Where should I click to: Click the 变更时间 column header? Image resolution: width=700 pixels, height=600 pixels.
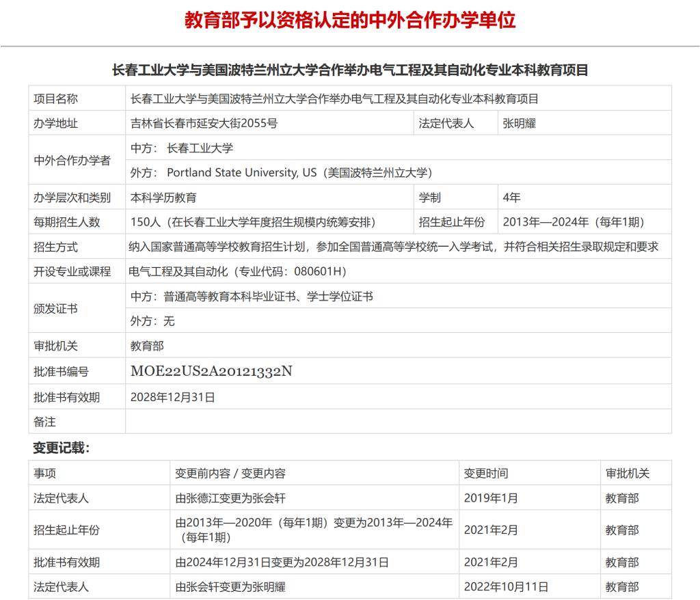[x=486, y=473]
